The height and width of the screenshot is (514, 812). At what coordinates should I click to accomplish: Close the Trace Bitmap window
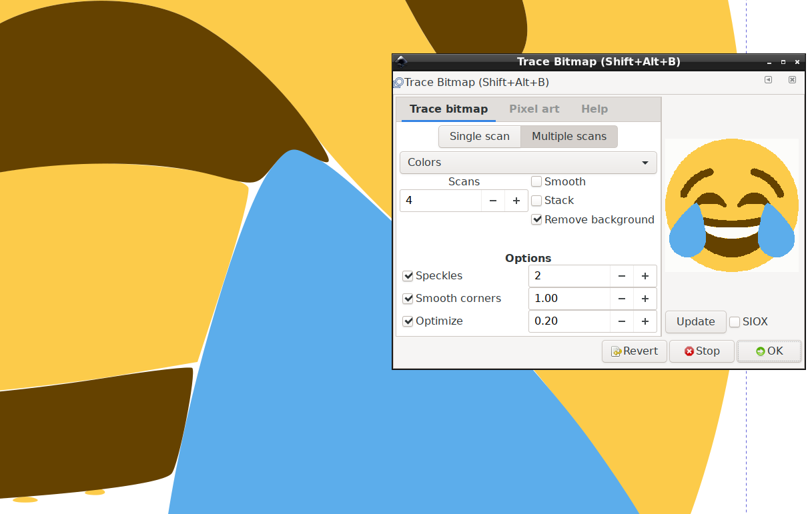click(x=797, y=62)
